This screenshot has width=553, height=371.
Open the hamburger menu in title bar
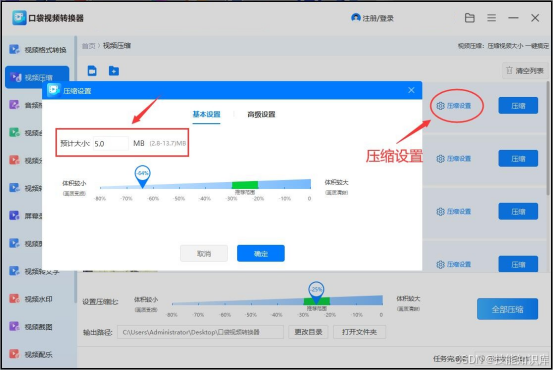491,18
